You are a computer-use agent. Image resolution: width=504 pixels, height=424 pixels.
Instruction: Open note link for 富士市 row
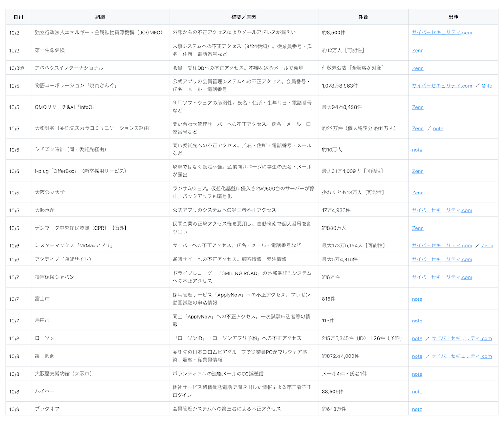pos(417,300)
